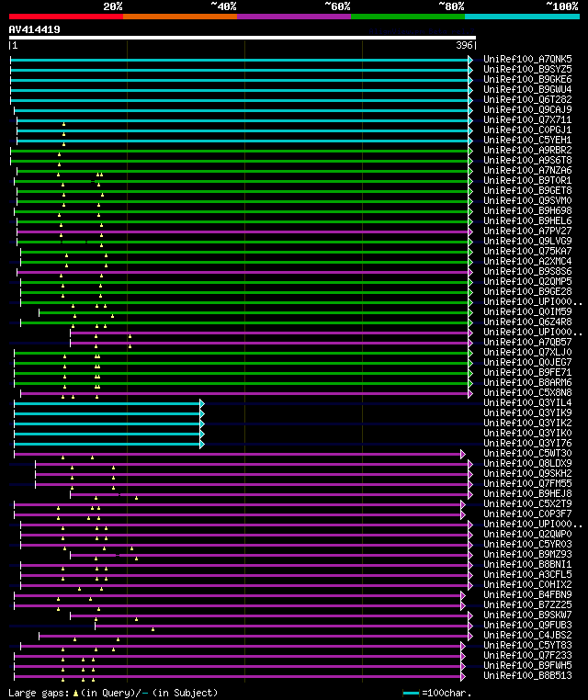Click the purple alignment bar for Q9SKH2
The height and width of the screenshot is (700, 588).
(x=253, y=475)
